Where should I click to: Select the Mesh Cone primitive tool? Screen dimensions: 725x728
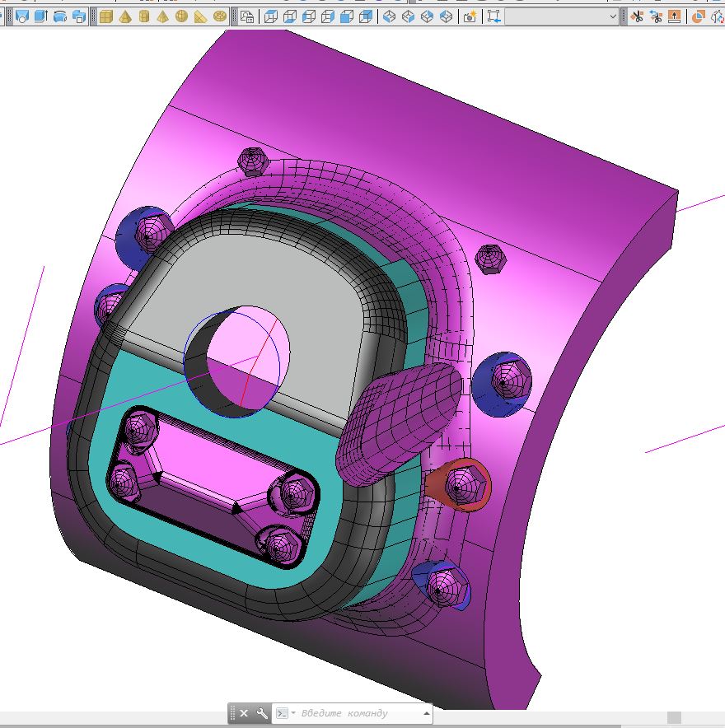point(125,17)
